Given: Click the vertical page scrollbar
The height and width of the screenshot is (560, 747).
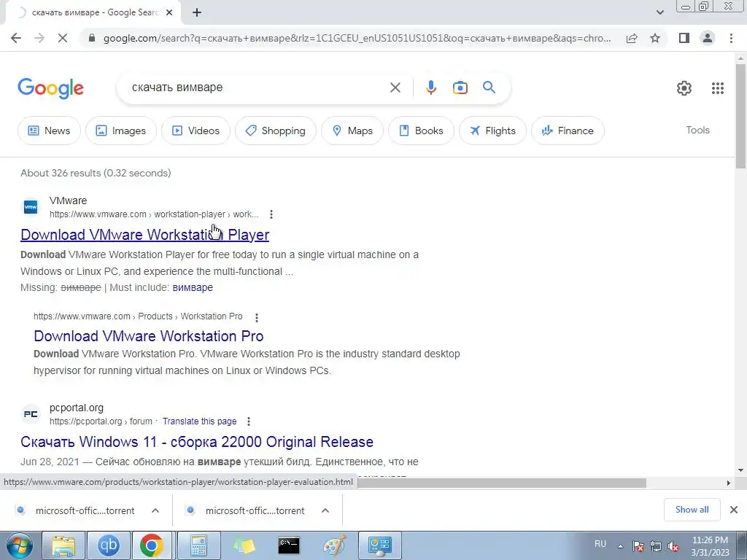Looking at the screenshot, I should pyautogui.click(x=740, y=117).
